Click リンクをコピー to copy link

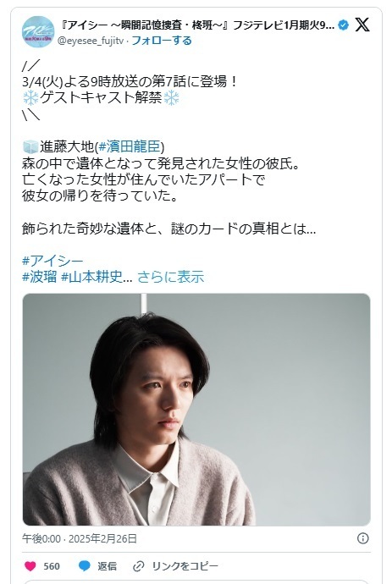[x=185, y=566]
